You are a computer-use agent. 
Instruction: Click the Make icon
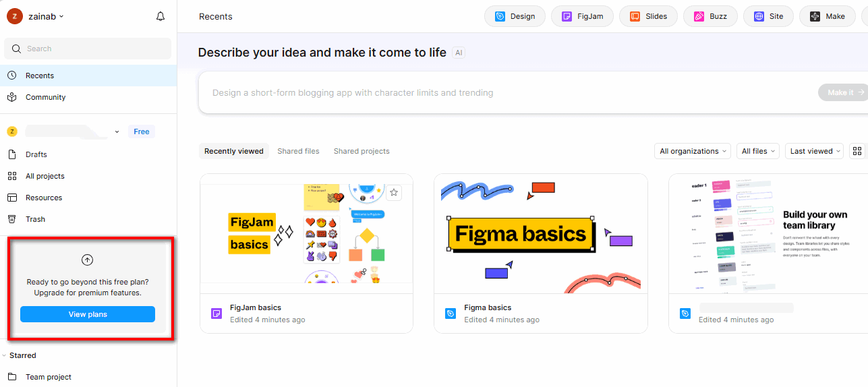(815, 16)
